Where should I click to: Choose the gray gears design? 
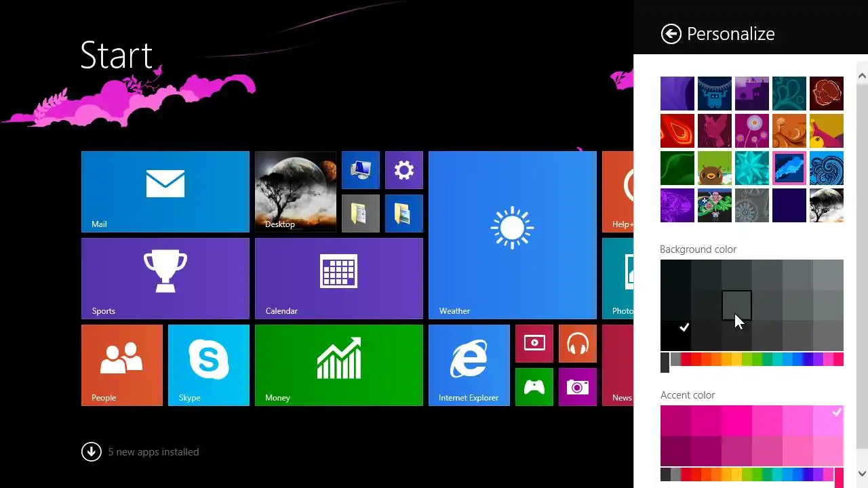752,205
